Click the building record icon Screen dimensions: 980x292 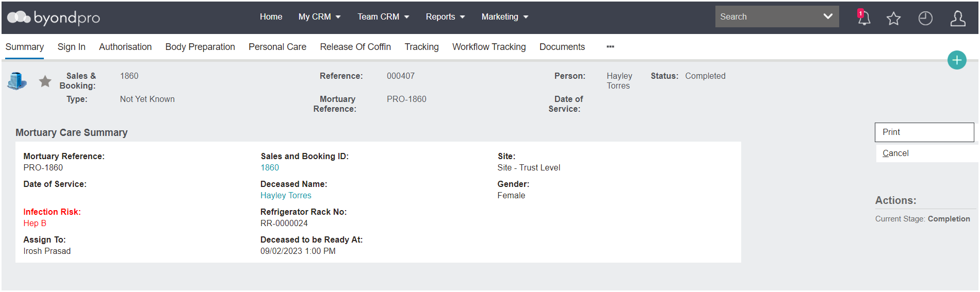point(17,81)
